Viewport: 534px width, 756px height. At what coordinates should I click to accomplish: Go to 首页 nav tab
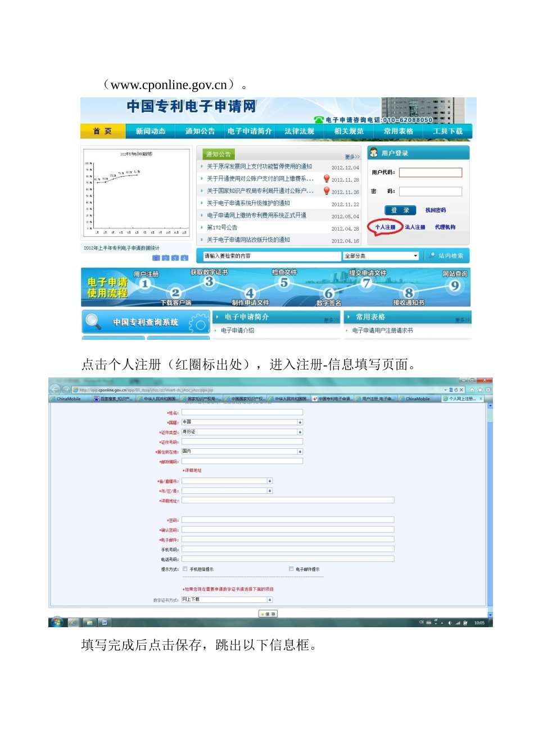tap(102, 131)
